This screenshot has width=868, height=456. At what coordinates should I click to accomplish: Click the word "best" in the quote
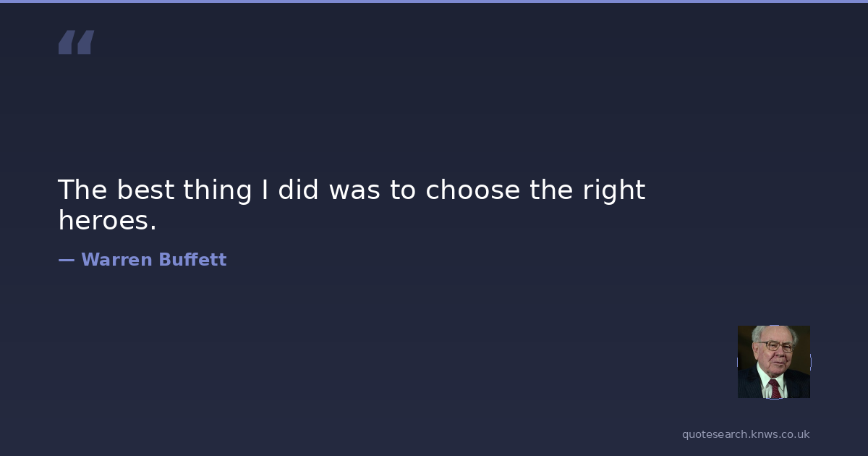point(145,190)
